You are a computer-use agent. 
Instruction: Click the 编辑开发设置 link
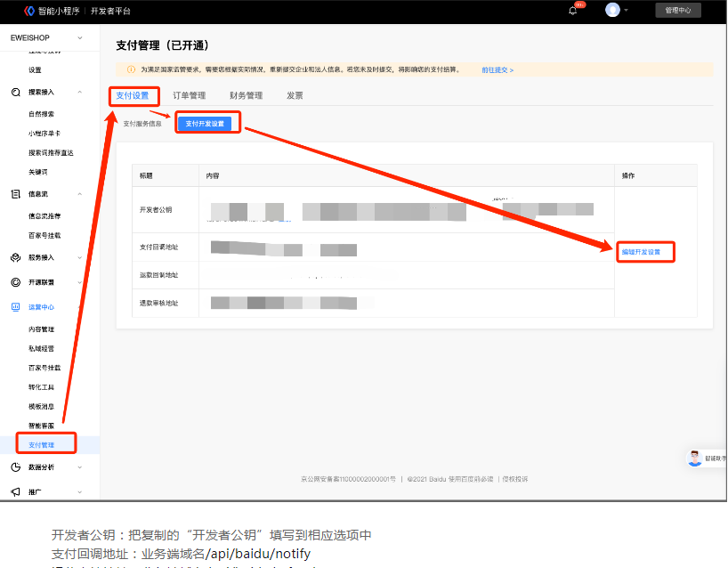[641, 252]
